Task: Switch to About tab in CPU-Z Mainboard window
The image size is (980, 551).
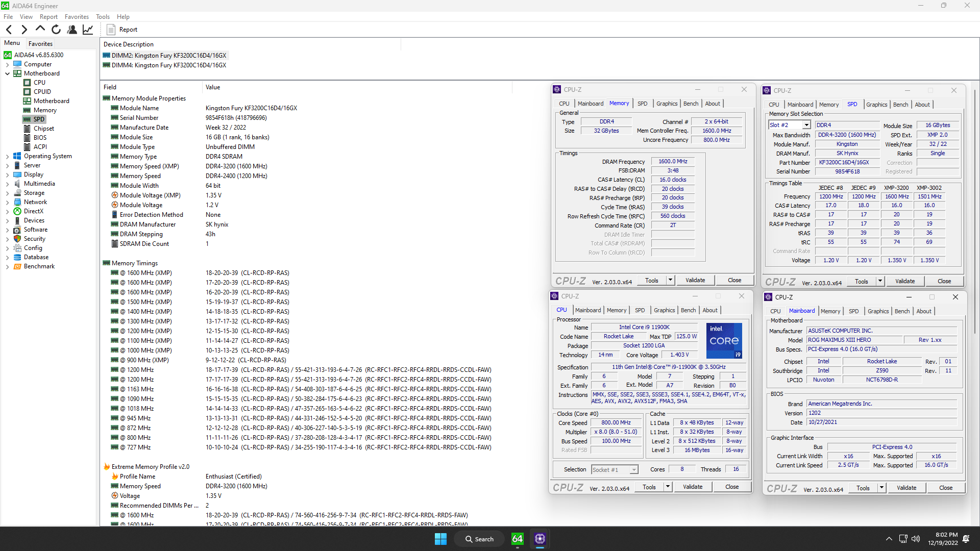Action: pos(923,311)
